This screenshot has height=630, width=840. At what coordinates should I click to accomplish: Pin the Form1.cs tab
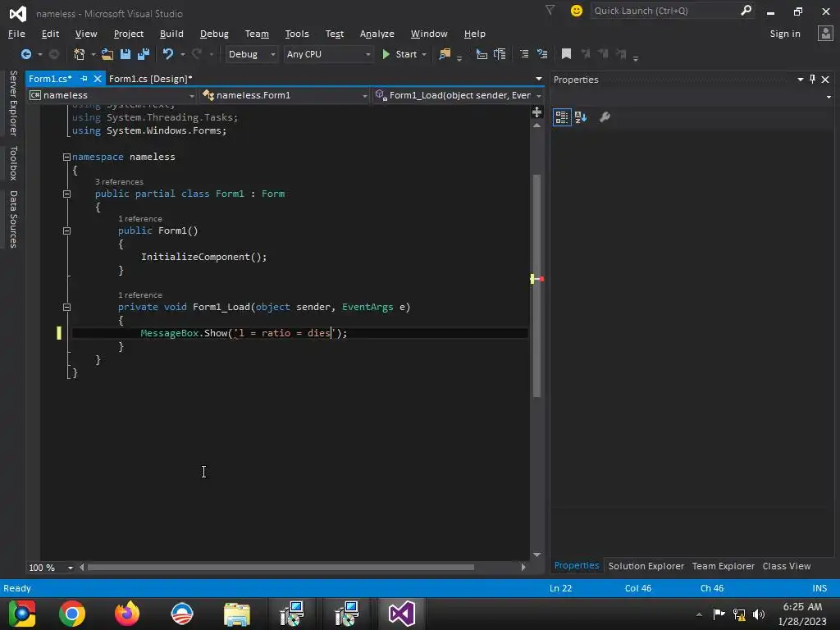point(84,79)
